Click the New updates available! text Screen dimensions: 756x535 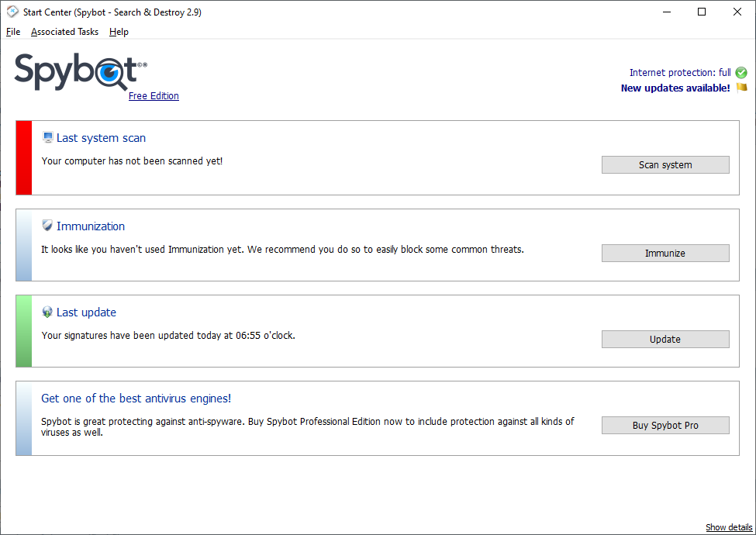click(675, 88)
